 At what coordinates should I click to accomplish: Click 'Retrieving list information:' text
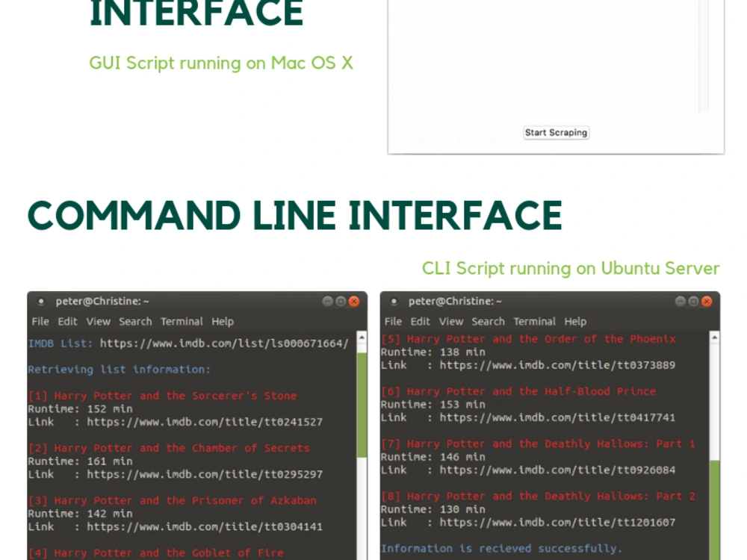pos(119,370)
